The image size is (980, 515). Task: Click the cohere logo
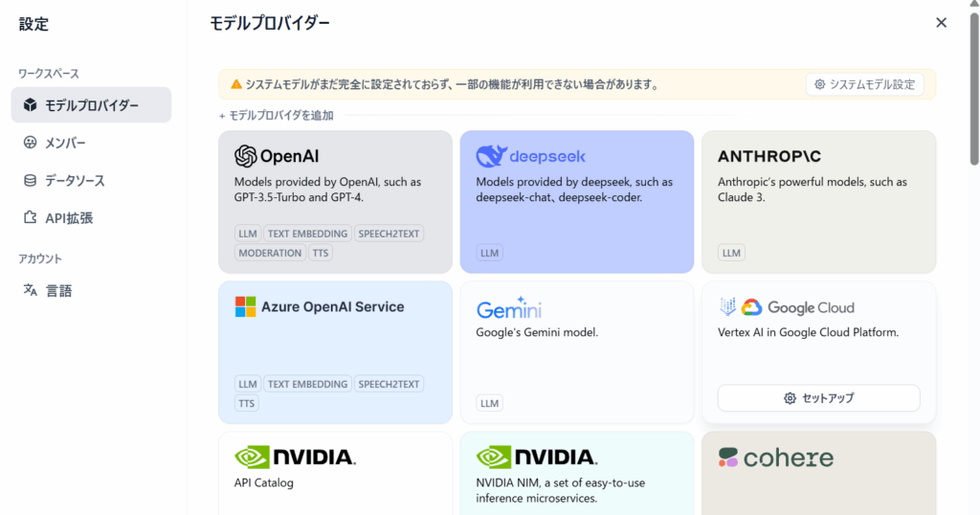pos(776,458)
